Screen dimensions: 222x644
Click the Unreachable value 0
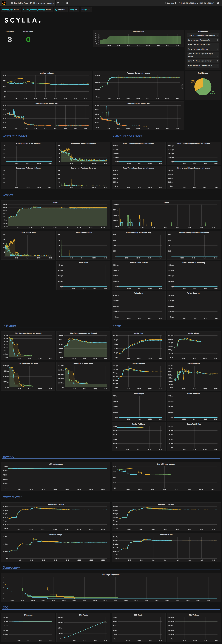[x=28, y=39]
